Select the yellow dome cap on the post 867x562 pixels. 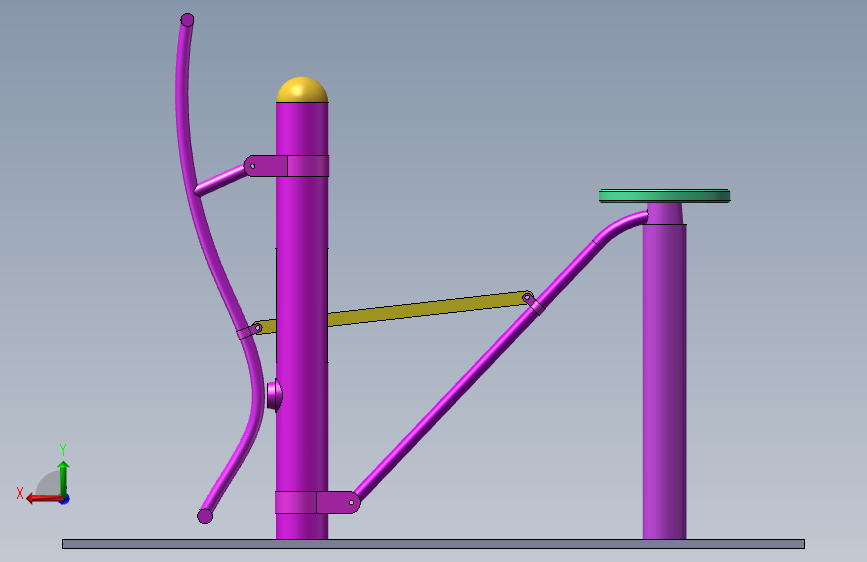[302, 90]
